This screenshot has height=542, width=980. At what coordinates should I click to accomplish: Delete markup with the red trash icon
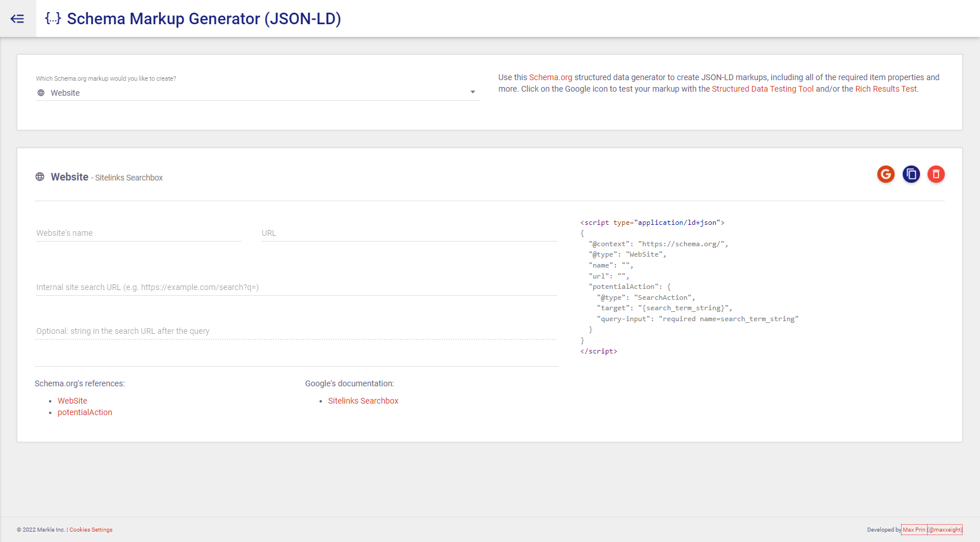pyautogui.click(x=936, y=174)
